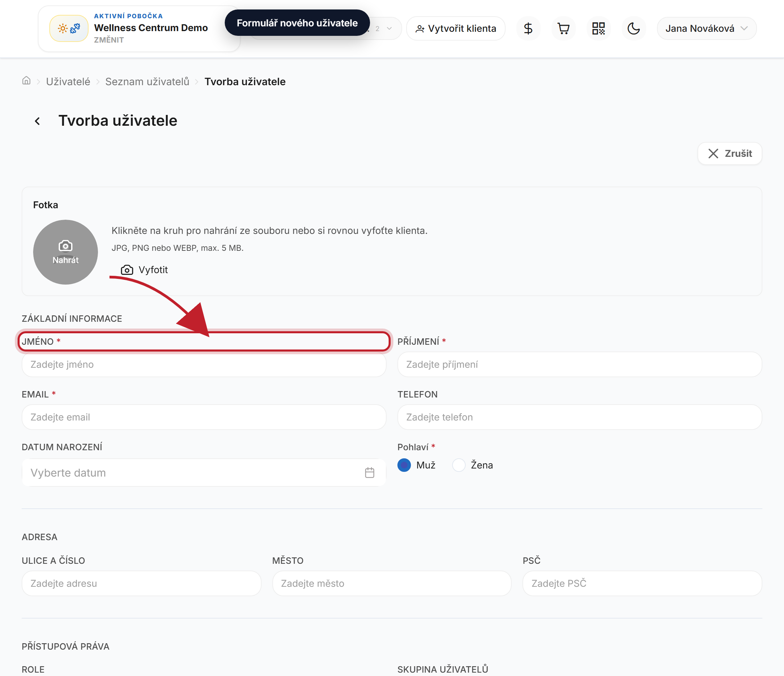Screen dimensions: 784x676
Task: Open the Vyberte datum date picker
Action: [204, 473]
